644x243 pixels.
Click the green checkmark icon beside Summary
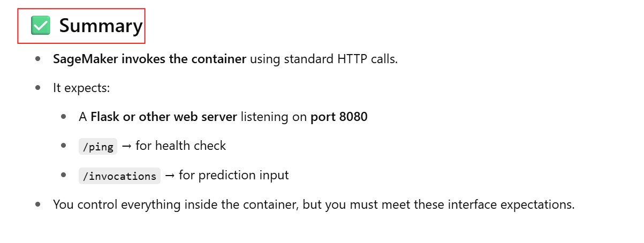coord(41,25)
